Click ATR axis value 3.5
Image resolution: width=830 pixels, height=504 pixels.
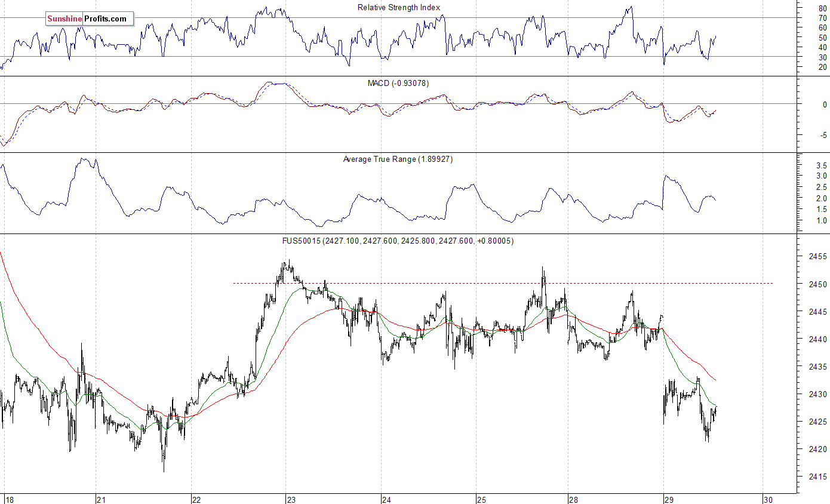[821, 164]
